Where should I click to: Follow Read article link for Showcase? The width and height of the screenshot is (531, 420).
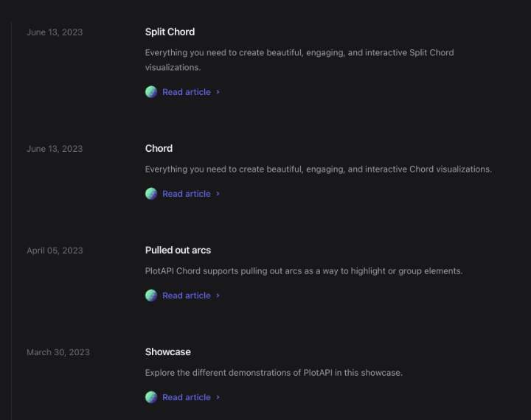[187, 397]
